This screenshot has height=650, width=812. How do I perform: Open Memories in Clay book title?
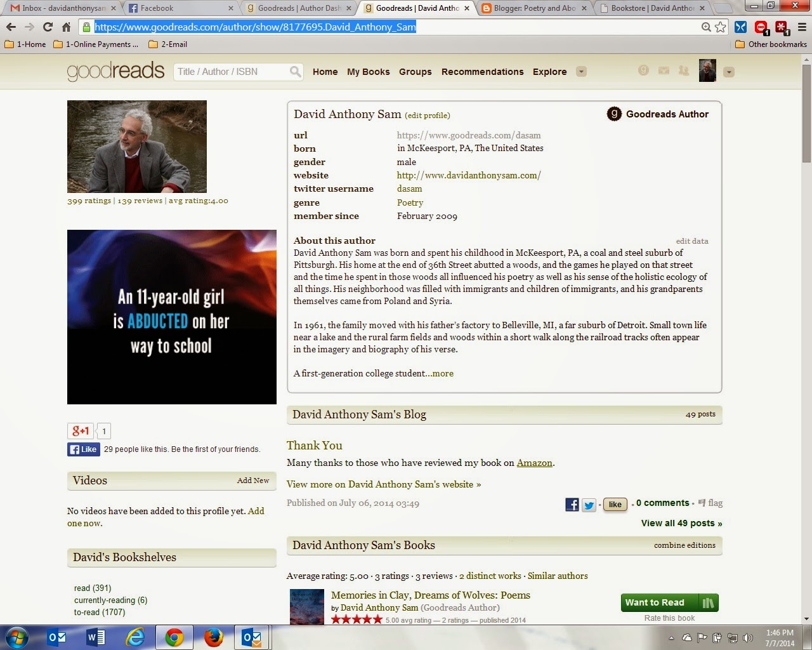[x=431, y=595]
